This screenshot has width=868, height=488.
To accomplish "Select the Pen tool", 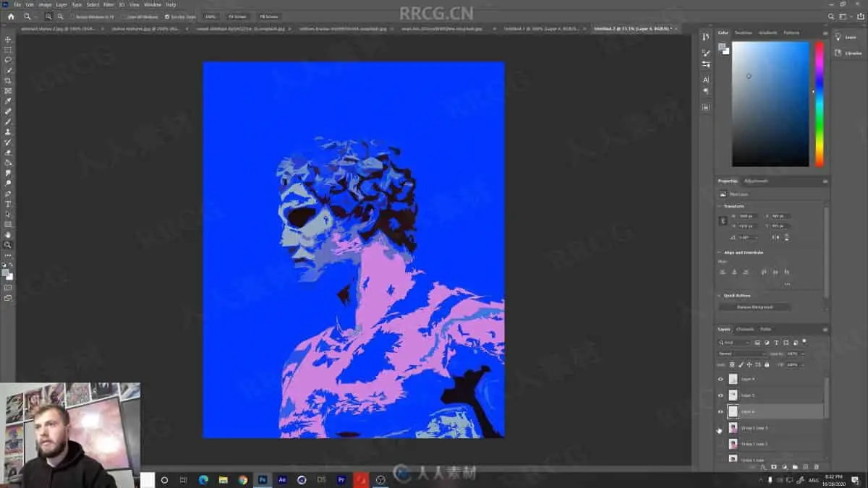I will tap(8, 194).
